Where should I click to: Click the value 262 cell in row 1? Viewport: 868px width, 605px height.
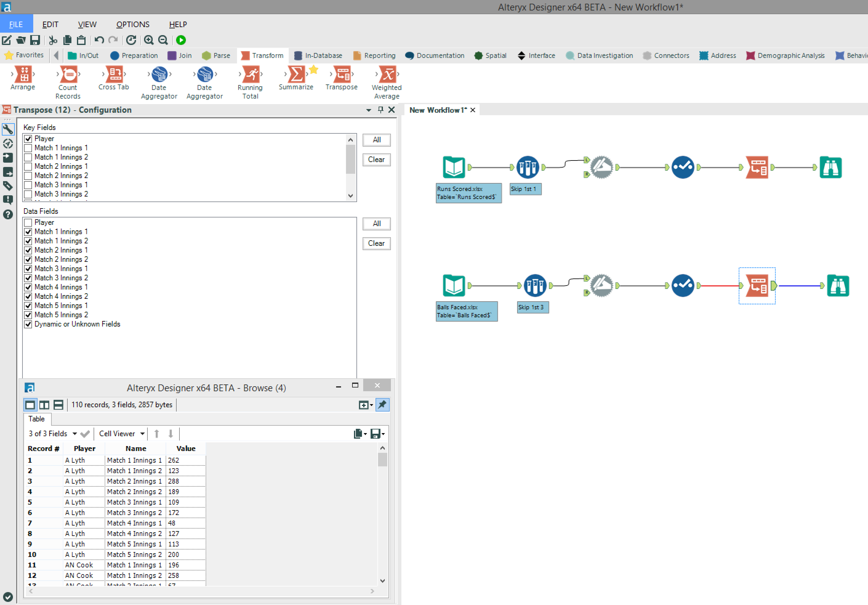click(x=186, y=461)
